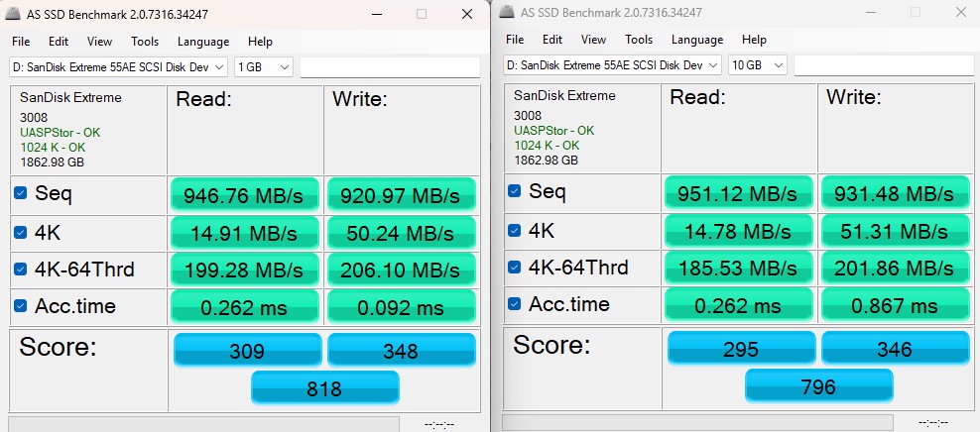Open File menu in the right window

click(x=515, y=40)
